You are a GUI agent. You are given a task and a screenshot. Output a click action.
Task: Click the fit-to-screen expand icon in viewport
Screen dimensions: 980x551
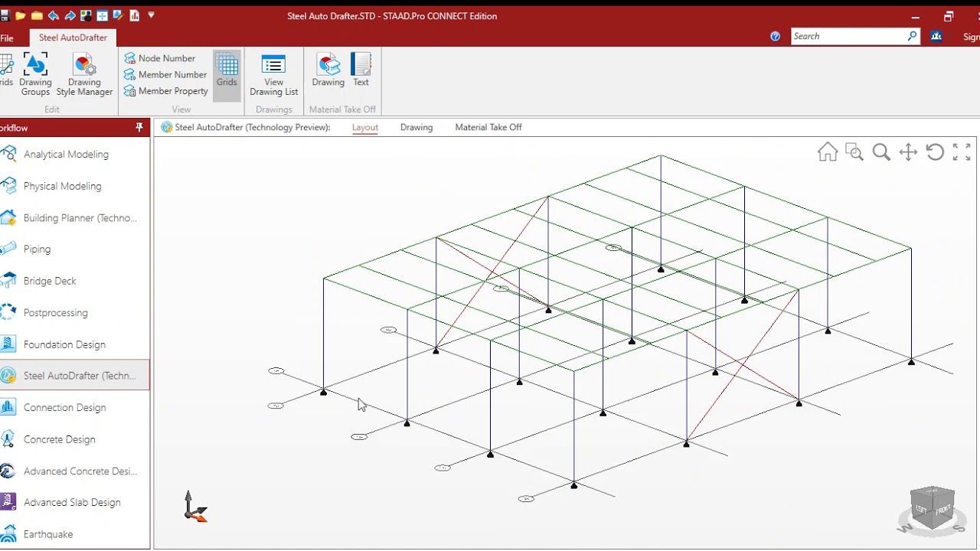point(962,152)
